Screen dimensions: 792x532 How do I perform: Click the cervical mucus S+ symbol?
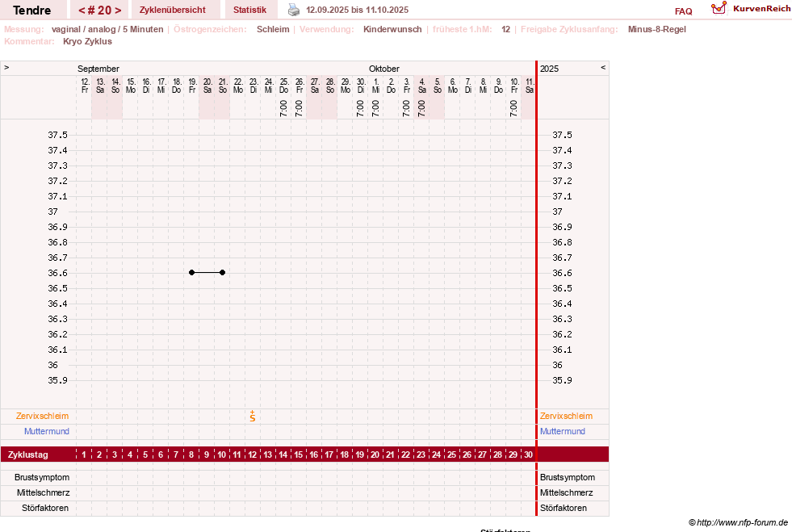point(253,416)
